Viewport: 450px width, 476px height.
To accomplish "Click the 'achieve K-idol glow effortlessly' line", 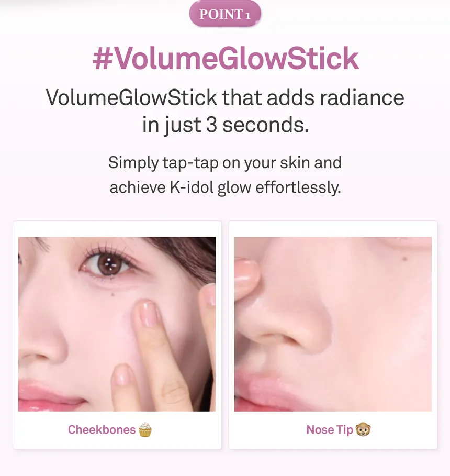I will (225, 187).
